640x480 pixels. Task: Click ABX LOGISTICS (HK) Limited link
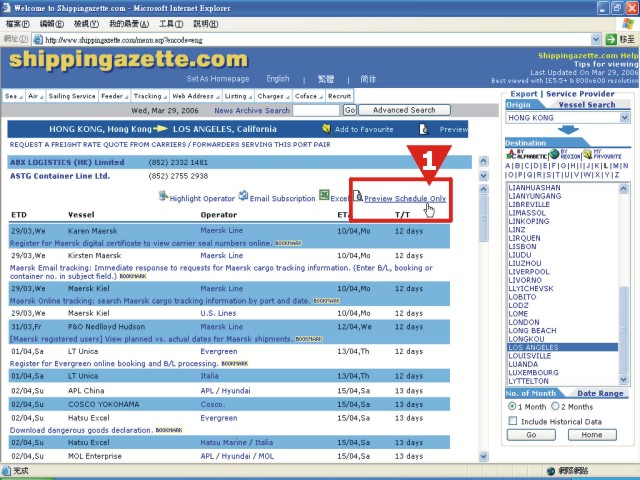(x=67, y=162)
